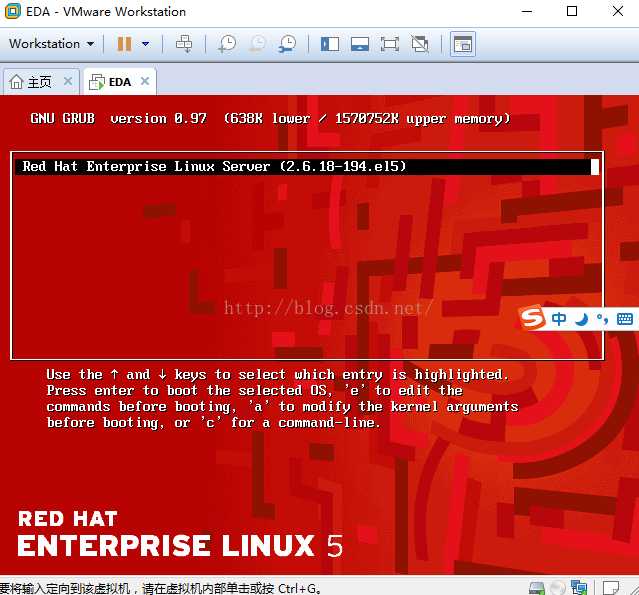This screenshot has height=595, width=639.
Task: Take a snapshot of this VM
Action: point(227,44)
